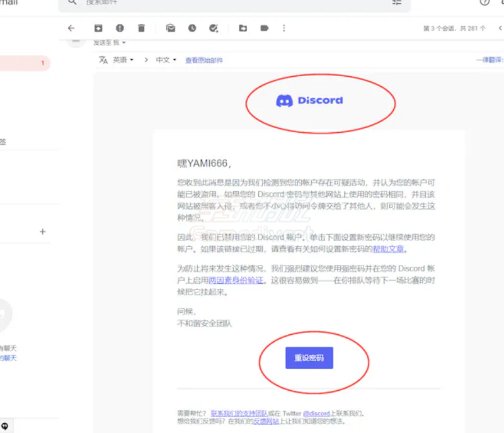Expand recipient details next to 发送至 我
The height and width of the screenshot is (433, 504).
pos(123,43)
